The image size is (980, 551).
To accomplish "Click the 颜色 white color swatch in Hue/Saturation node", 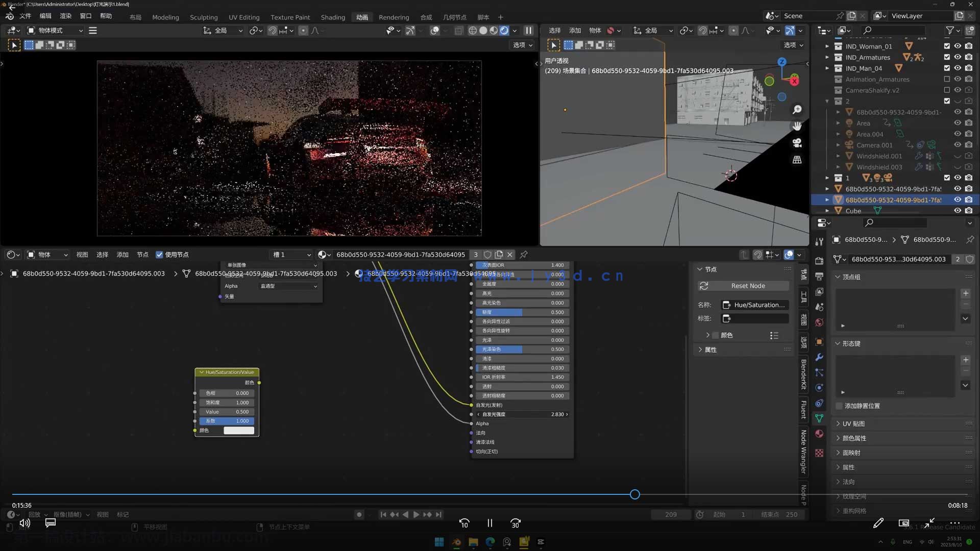I will (x=239, y=431).
